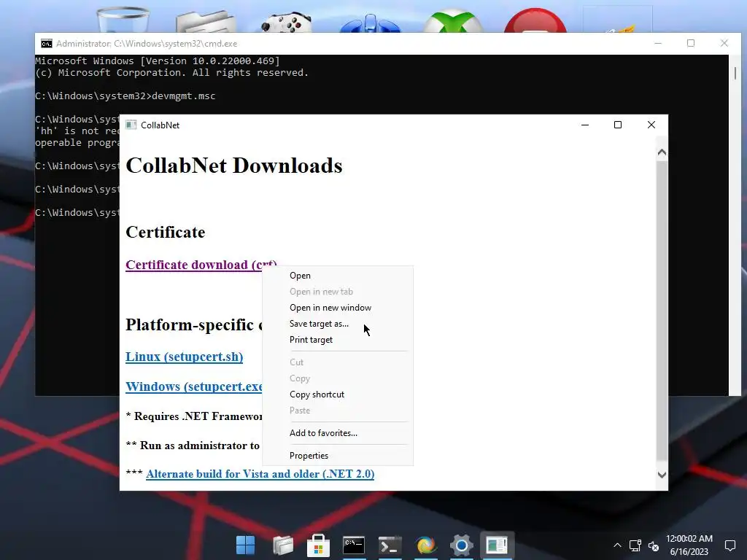Image resolution: width=747 pixels, height=560 pixels.
Task: Open the Edge browser taskbar icon
Action: (x=426, y=545)
